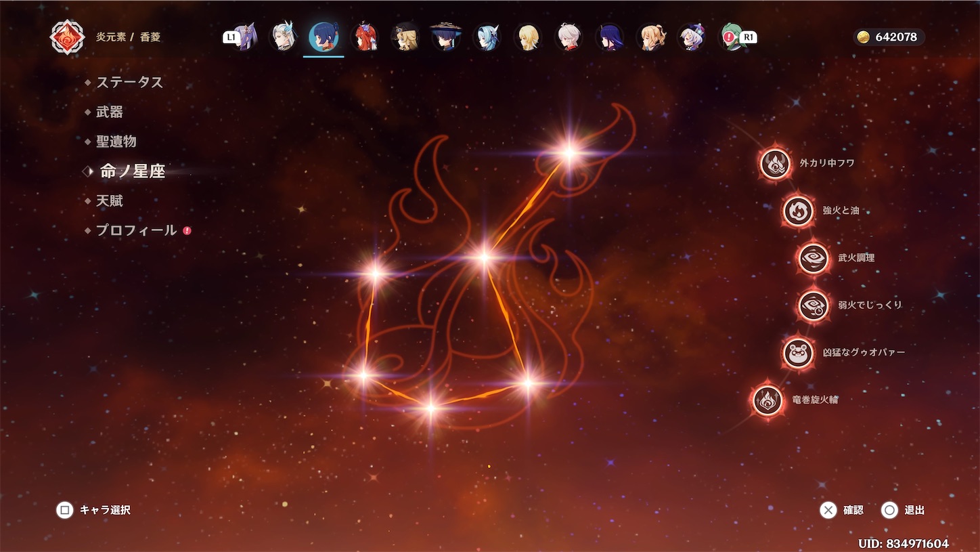Click the Pyro element emblem icon

pos(67,37)
